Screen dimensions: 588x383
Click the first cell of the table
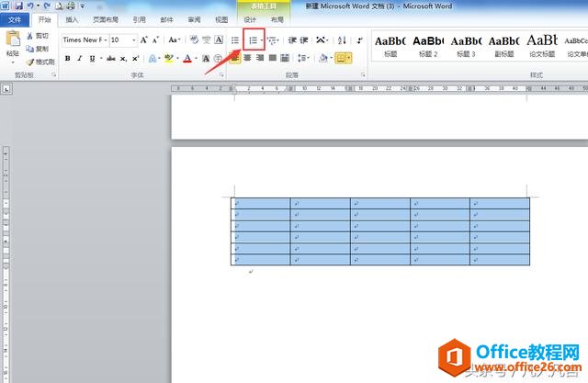pyautogui.click(x=261, y=204)
